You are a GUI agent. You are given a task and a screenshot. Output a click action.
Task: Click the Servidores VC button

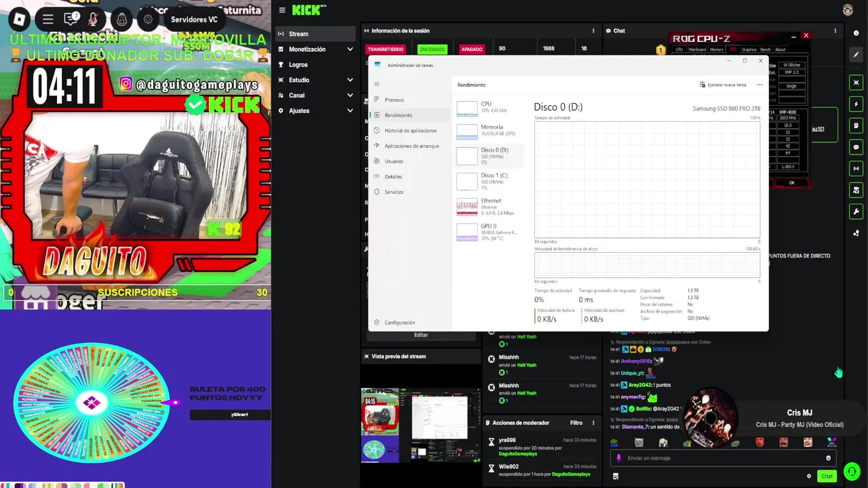point(194,20)
